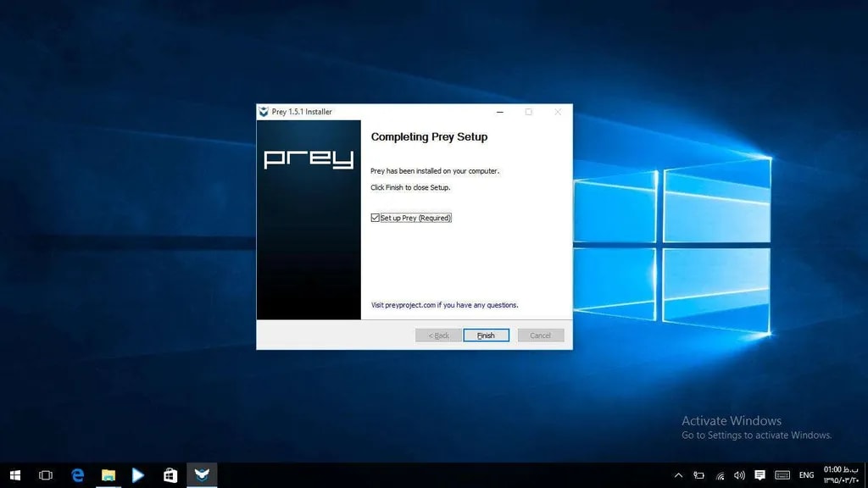
Task: Click the battery/power tray icon
Action: (x=699, y=475)
